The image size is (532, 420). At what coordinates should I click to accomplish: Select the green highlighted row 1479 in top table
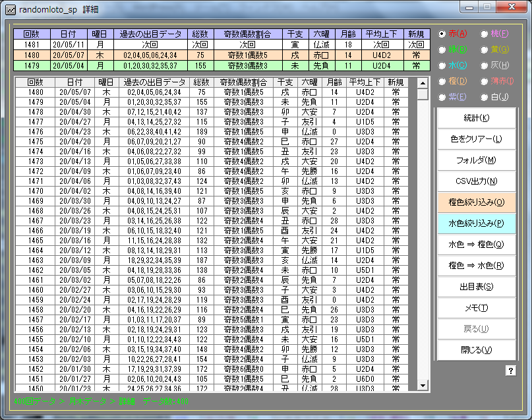222,66
